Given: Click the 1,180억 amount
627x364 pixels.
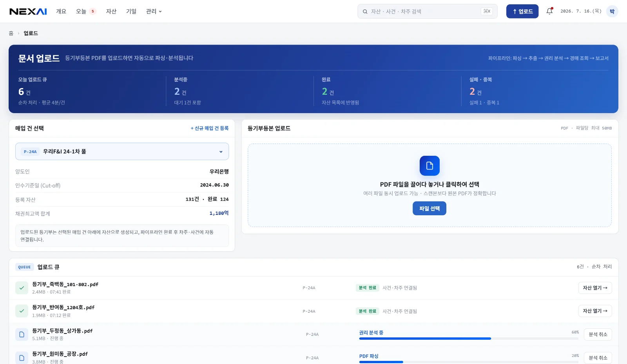Looking at the screenshot, I should coord(219,213).
